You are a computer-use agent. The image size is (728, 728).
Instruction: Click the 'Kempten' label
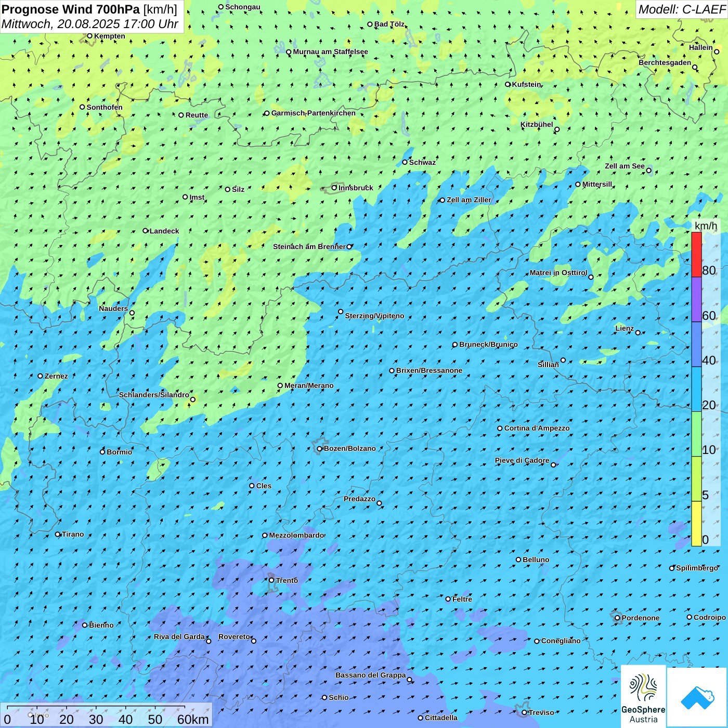[109, 36]
